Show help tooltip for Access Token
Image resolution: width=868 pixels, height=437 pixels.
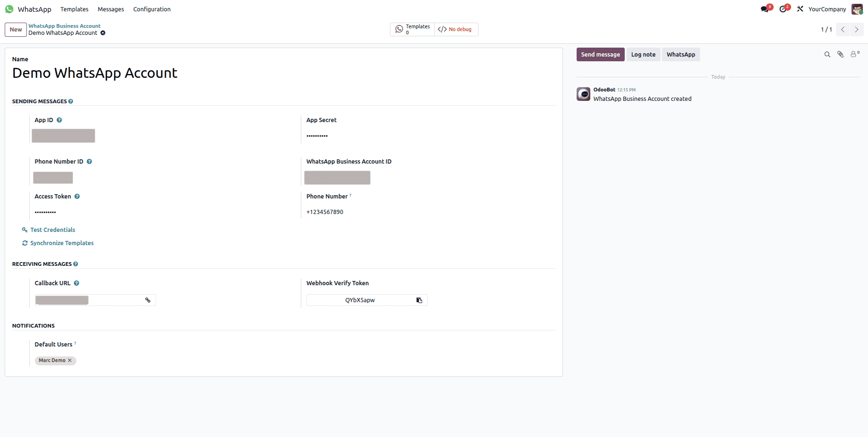(77, 197)
